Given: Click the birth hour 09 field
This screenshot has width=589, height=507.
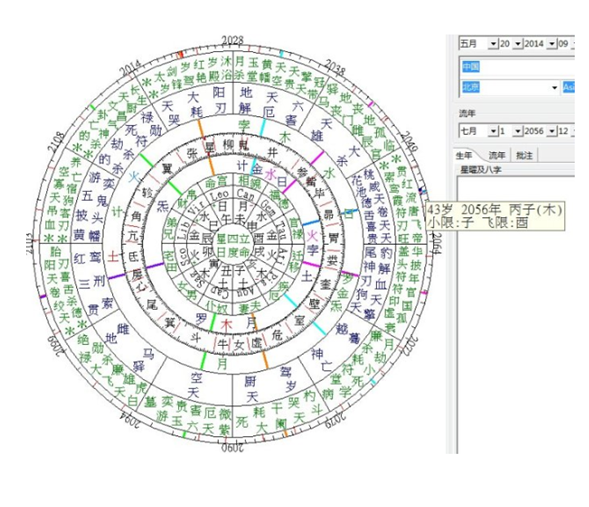Looking at the screenshot, I should point(563,44).
